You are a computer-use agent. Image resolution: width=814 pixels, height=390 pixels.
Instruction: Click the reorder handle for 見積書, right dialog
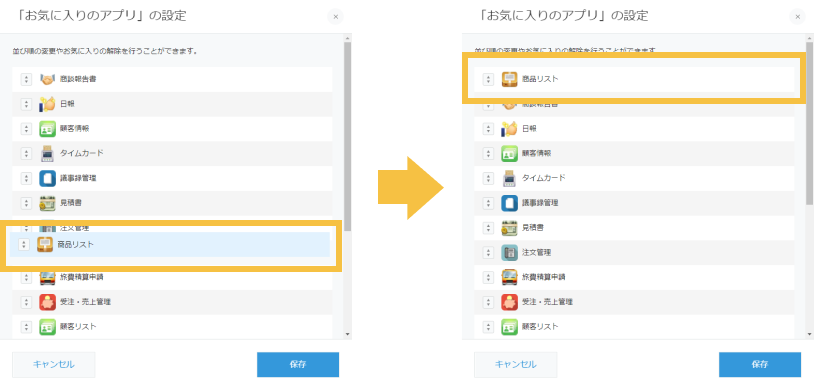point(488,227)
